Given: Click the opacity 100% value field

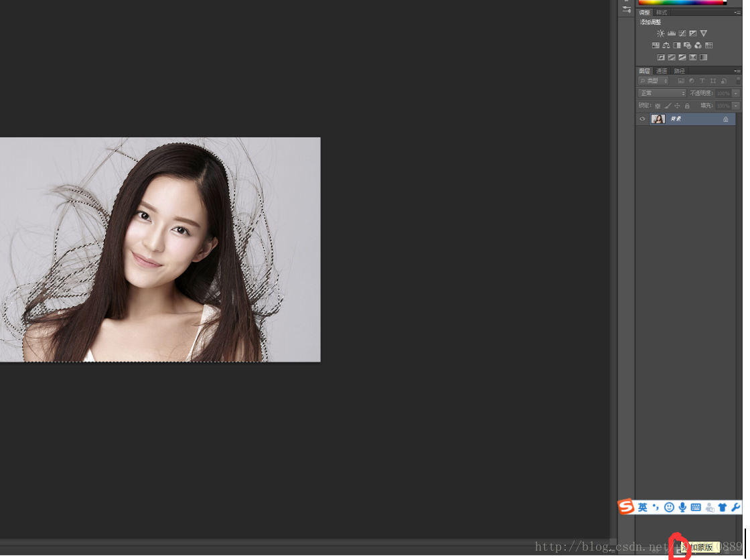Looking at the screenshot, I should click(723, 93).
